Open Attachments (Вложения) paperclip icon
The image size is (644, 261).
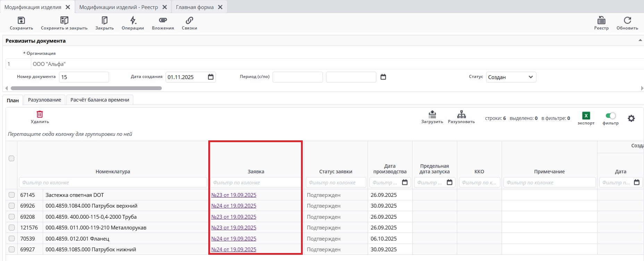click(x=163, y=20)
